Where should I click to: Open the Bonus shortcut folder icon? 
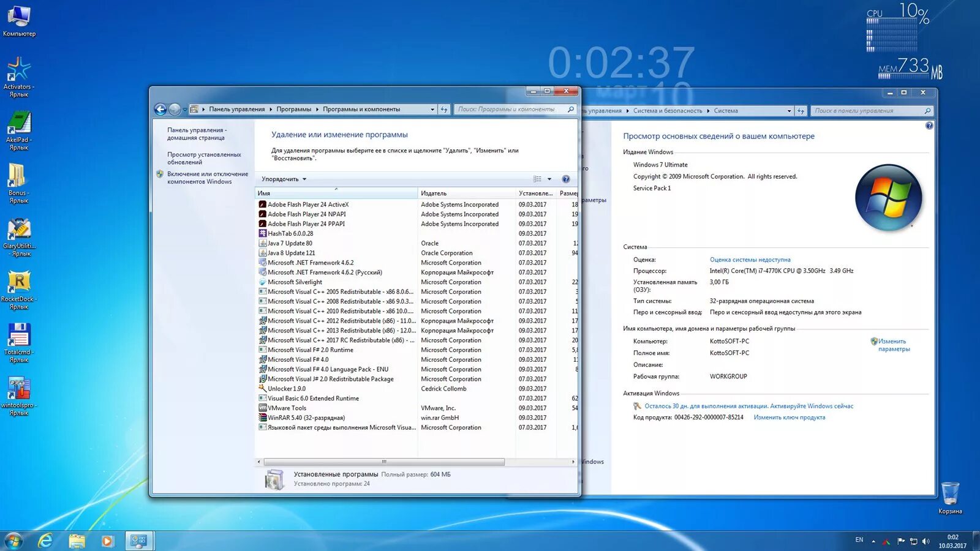19,184
